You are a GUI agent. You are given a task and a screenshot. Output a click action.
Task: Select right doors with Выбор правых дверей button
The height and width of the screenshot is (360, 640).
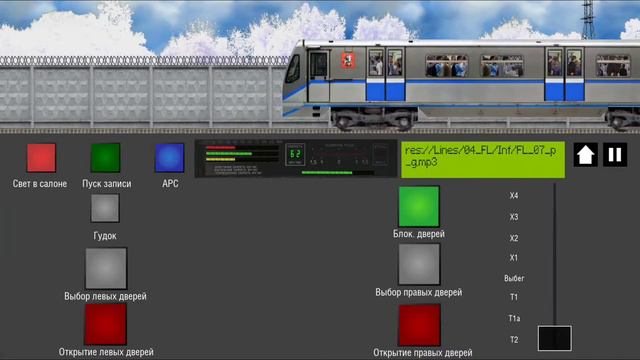[419, 264]
